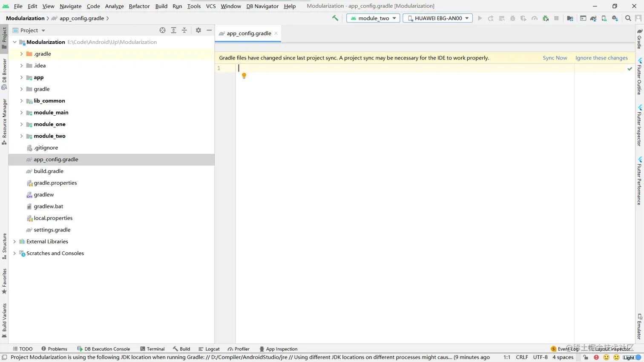Click Collapse All in Project panel

point(184,30)
